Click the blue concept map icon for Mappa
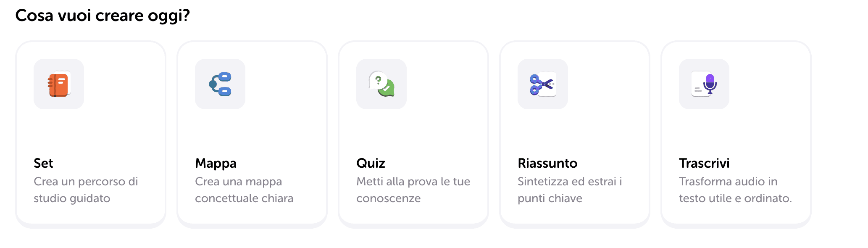This screenshot has height=248, width=868. point(220,84)
